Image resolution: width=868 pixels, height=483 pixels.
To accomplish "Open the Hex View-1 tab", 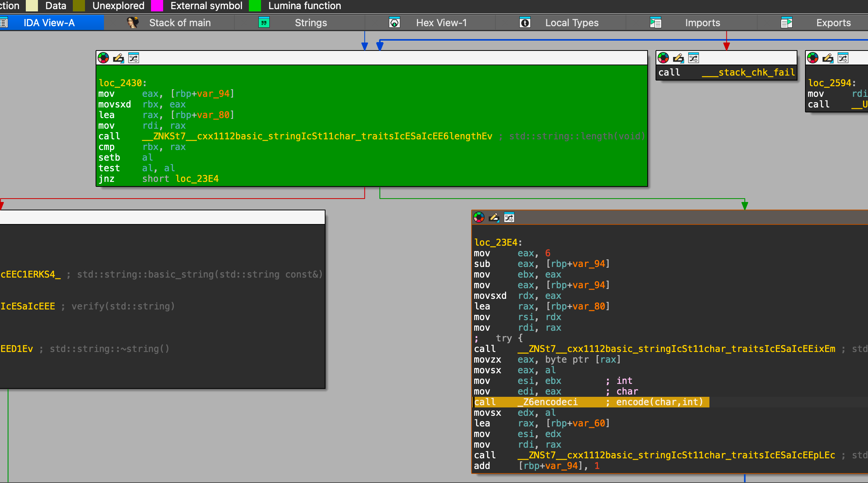I will coord(441,23).
